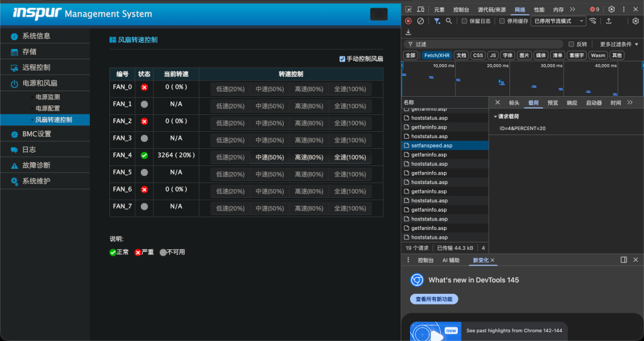Click the green normal status icon of FAN_4

pos(144,155)
